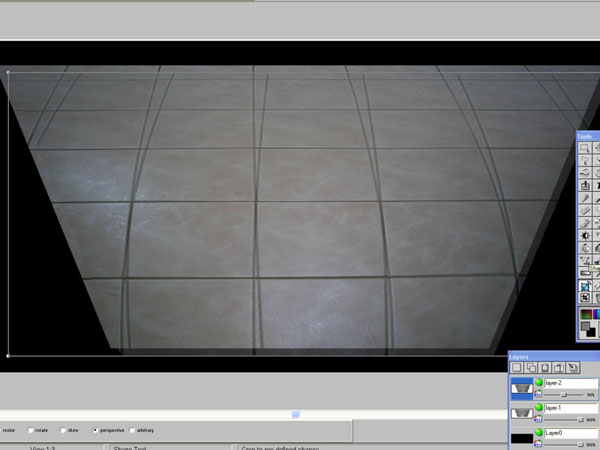Click the layer-1 100% opacity value
The height and width of the screenshot is (450, 600).
pos(590,420)
